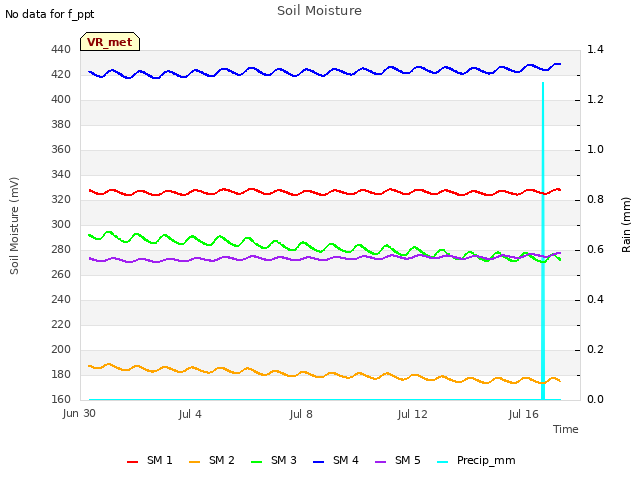This screenshot has width=640, height=480.
Task: Click the 440 left axis tick label
Action: [x=61, y=49]
